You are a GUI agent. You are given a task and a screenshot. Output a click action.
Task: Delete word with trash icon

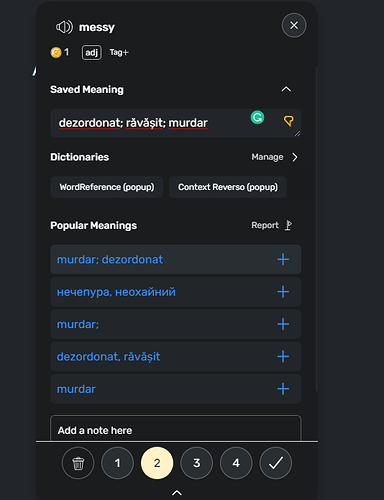click(x=78, y=463)
